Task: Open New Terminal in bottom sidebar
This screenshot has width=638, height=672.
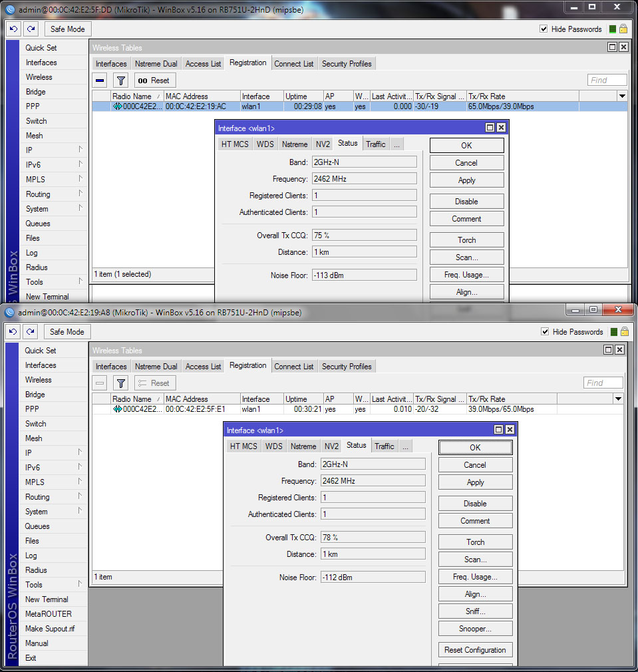Action: [47, 599]
